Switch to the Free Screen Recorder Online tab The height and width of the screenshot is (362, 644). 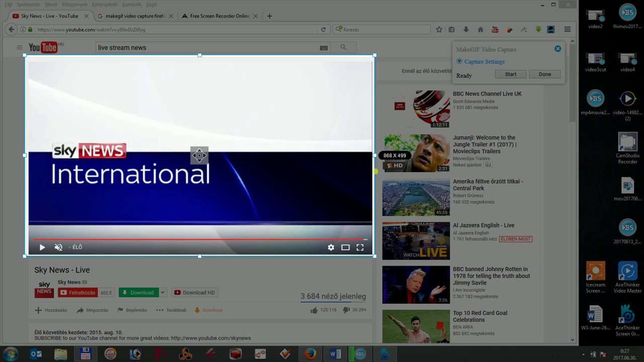220,16
